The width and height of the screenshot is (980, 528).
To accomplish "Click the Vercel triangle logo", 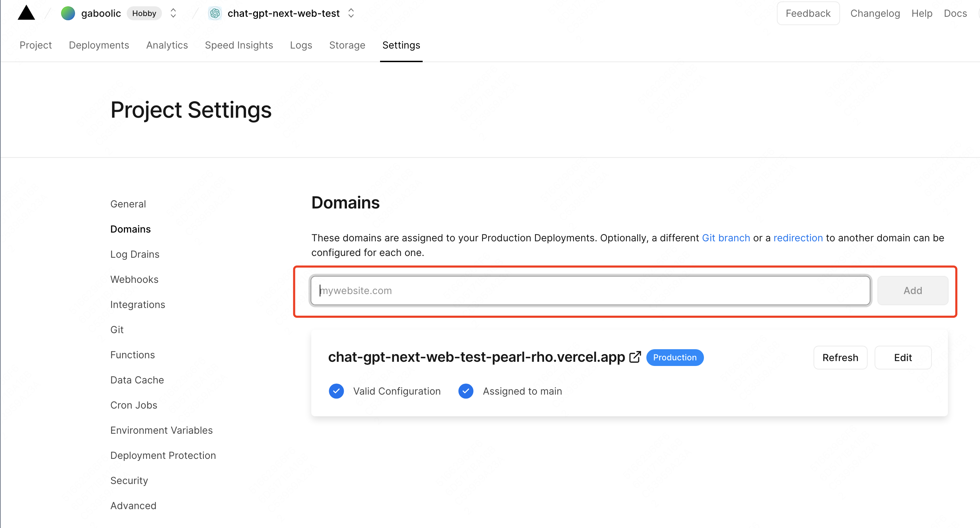I will point(26,13).
